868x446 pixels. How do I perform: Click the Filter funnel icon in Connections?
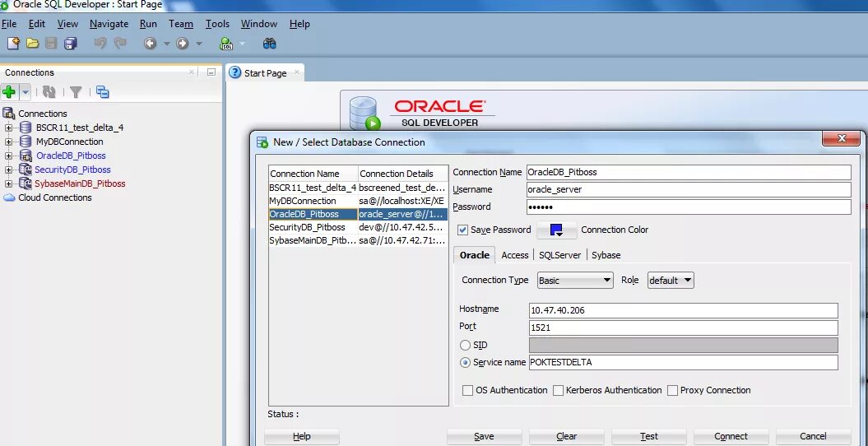pos(76,92)
